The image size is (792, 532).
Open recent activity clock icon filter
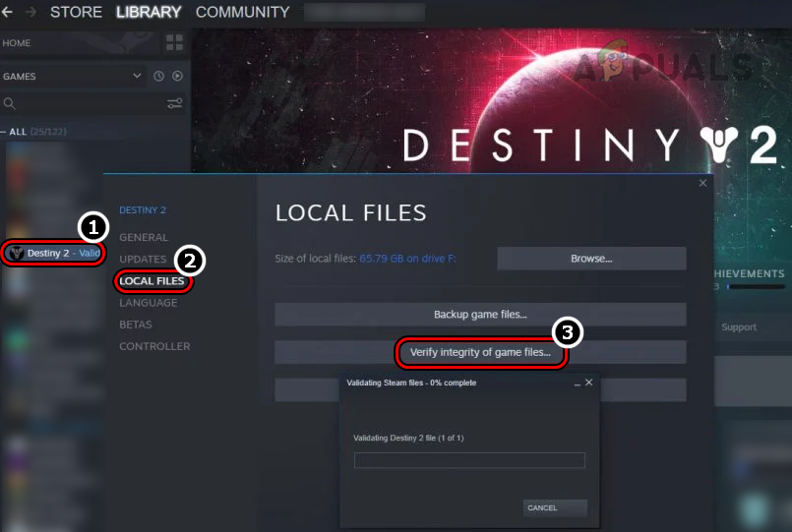click(158, 77)
